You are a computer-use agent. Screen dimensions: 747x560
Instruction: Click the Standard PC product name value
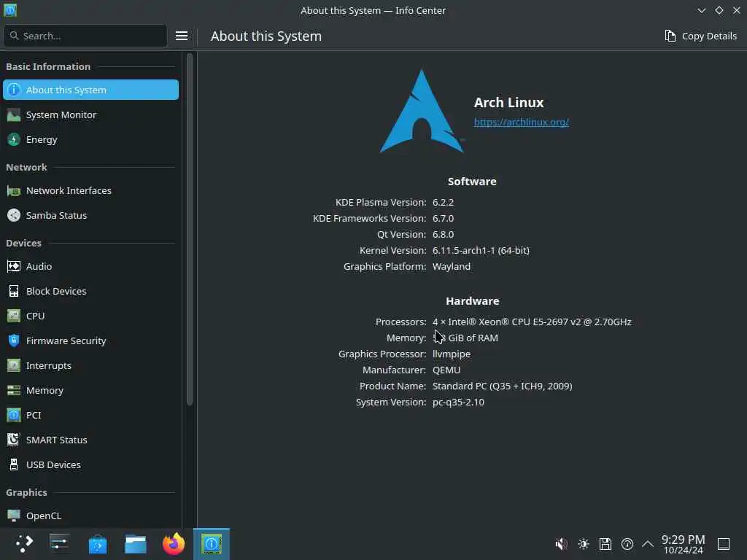(x=502, y=386)
